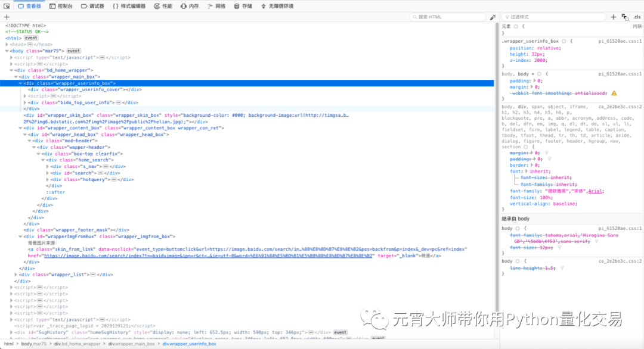Click the div.wrapper_userinfo_box breadcrumb
644x349 pixels.
(x=190, y=344)
